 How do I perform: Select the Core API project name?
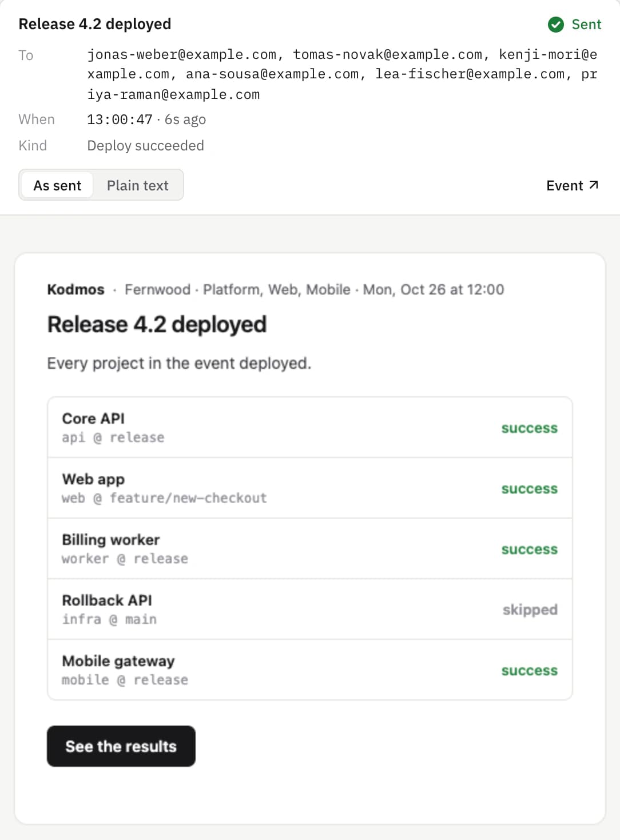(93, 419)
